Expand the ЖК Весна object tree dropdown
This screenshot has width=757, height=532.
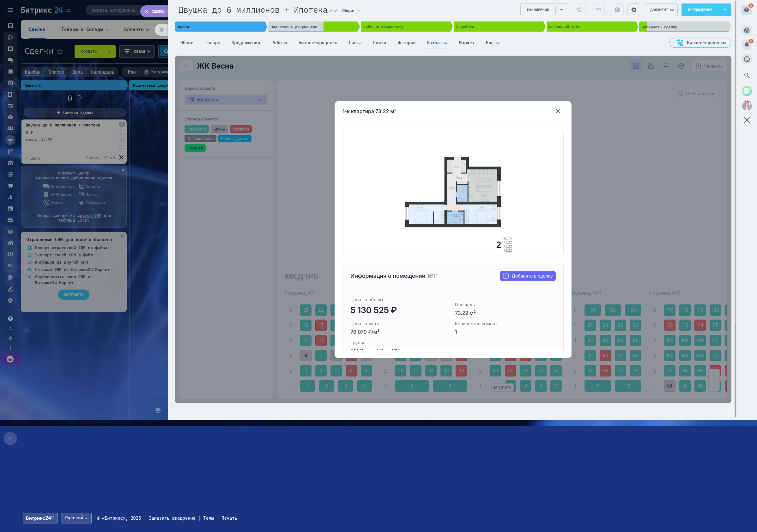pos(226,100)
